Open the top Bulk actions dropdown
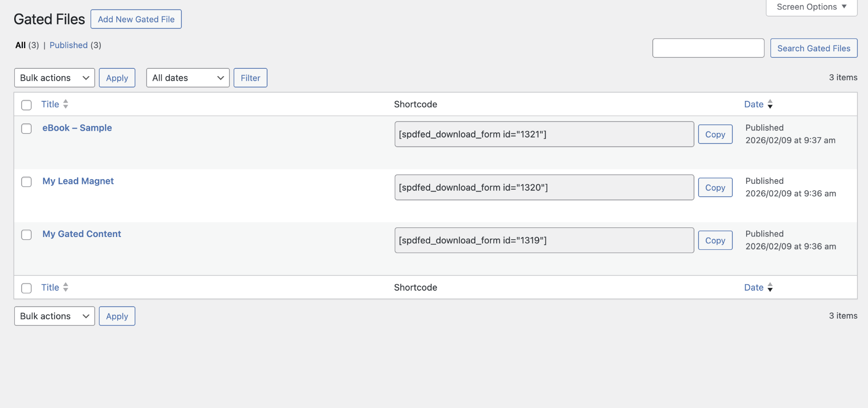The image size is (868, 408). [x=55, y=78]
